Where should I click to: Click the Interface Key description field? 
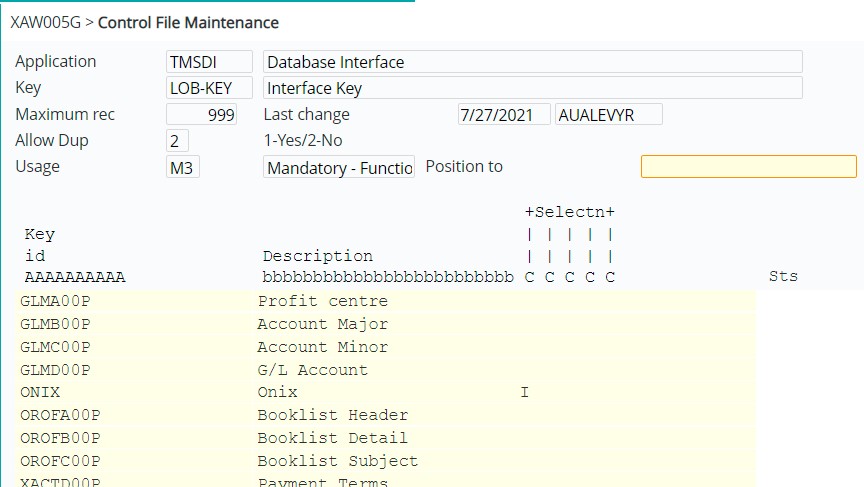[532, 88]
